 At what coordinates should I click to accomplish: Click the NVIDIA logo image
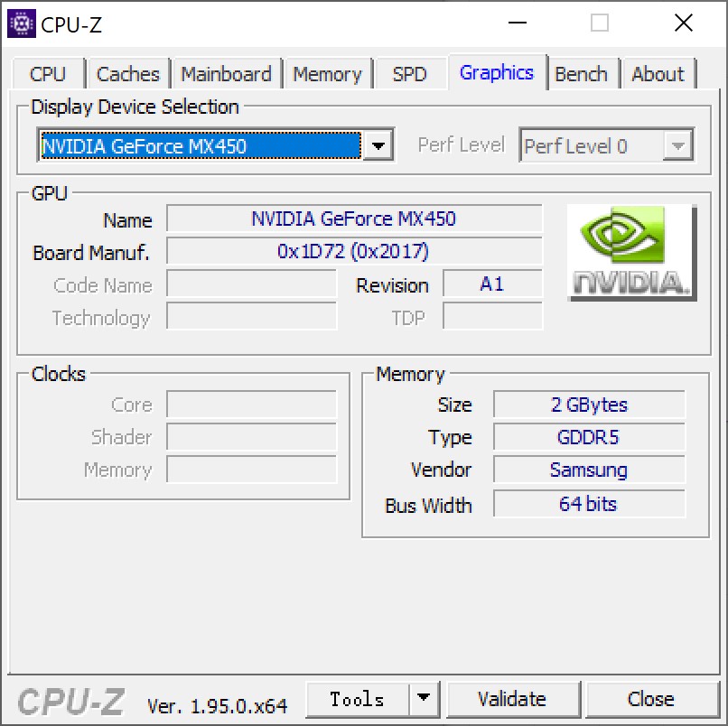click(632, 253)
